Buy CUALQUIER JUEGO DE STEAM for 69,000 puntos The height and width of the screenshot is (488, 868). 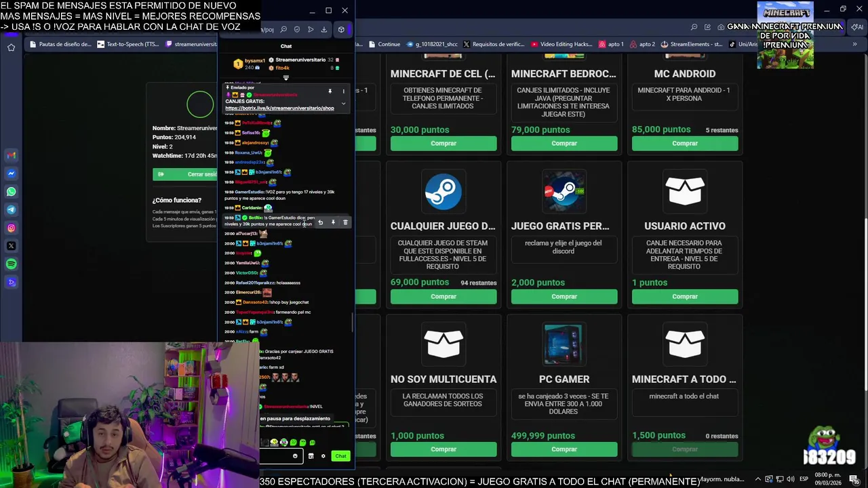tap(443, 296)
